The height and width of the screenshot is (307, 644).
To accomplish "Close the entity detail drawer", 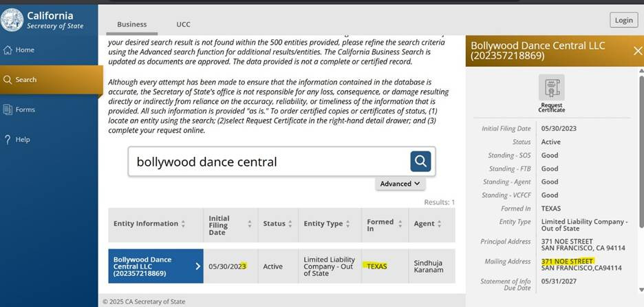I will tap(637, 50).
